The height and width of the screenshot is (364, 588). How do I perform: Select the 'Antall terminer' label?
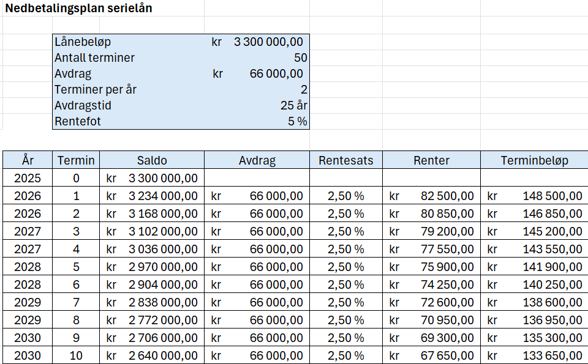(x=94, y=58)
